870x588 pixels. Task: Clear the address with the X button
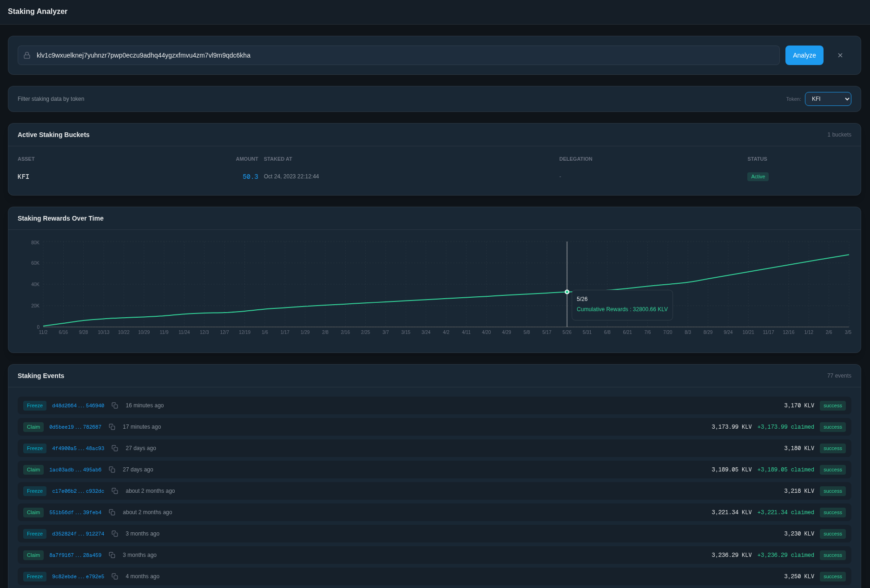click(x=840, y=55)
